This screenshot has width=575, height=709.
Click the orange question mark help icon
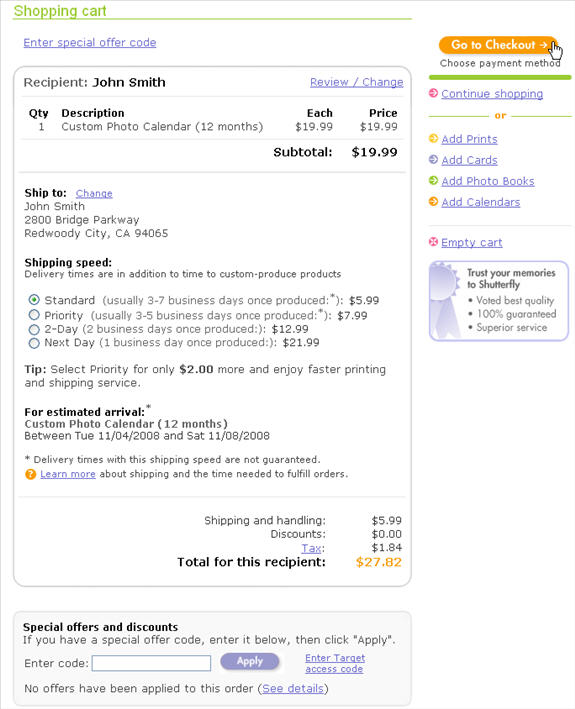[x=30, y=474]
